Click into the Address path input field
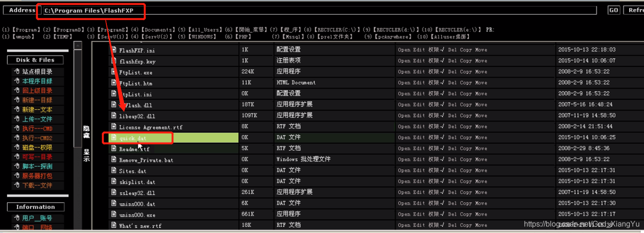 (319, 10)
